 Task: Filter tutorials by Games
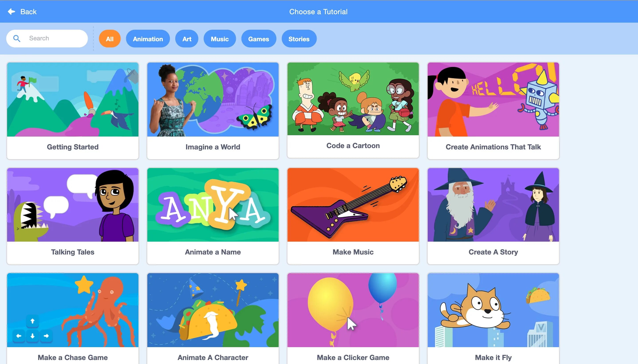point(259,39)
